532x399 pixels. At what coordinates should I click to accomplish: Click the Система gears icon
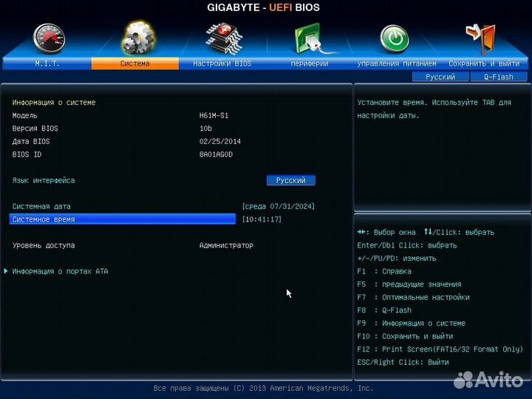click(135, 38)
